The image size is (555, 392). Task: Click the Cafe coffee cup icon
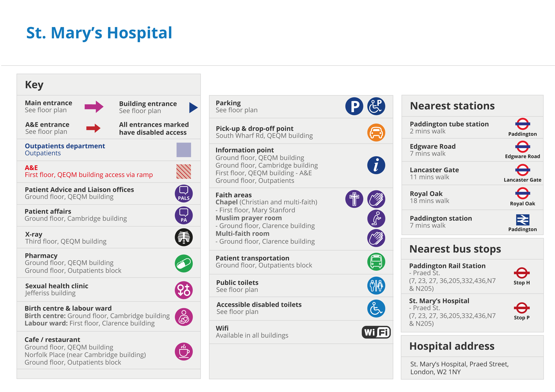(x=184, y=351)
